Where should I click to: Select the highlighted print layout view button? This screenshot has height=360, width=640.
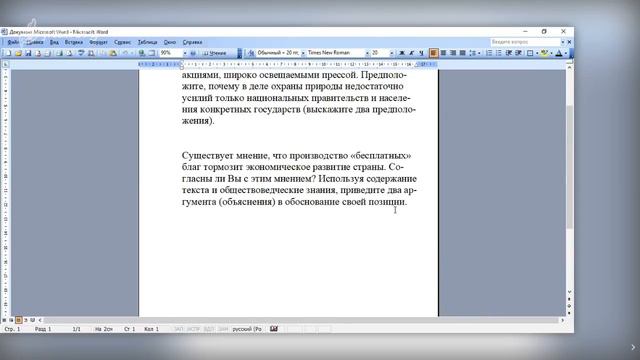pos(18,320)
